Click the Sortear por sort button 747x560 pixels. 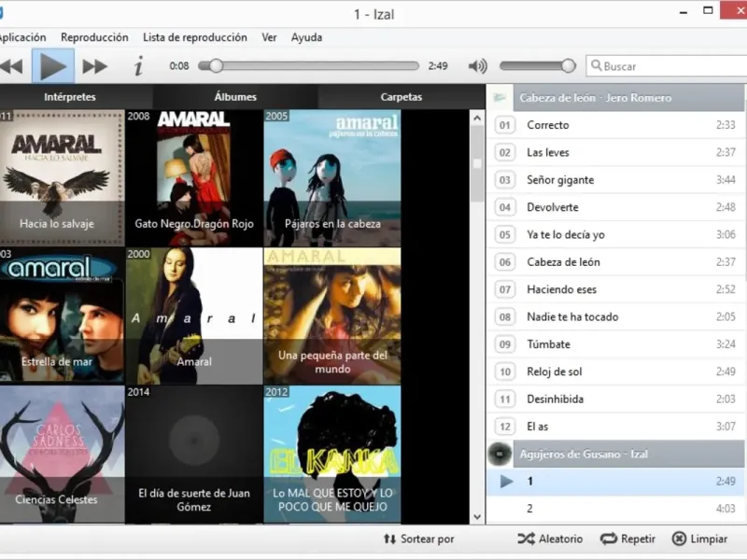point(418,539)
